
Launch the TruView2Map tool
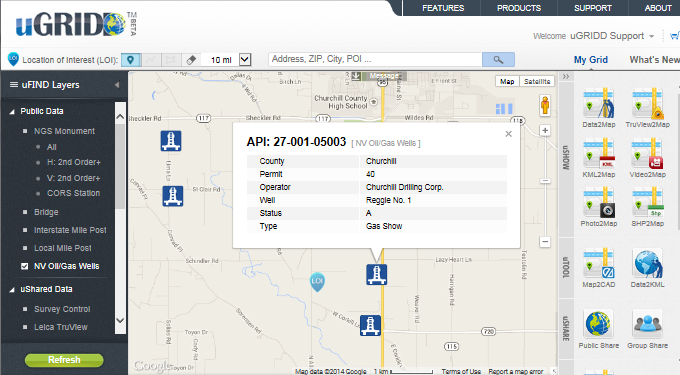[647, 103]
